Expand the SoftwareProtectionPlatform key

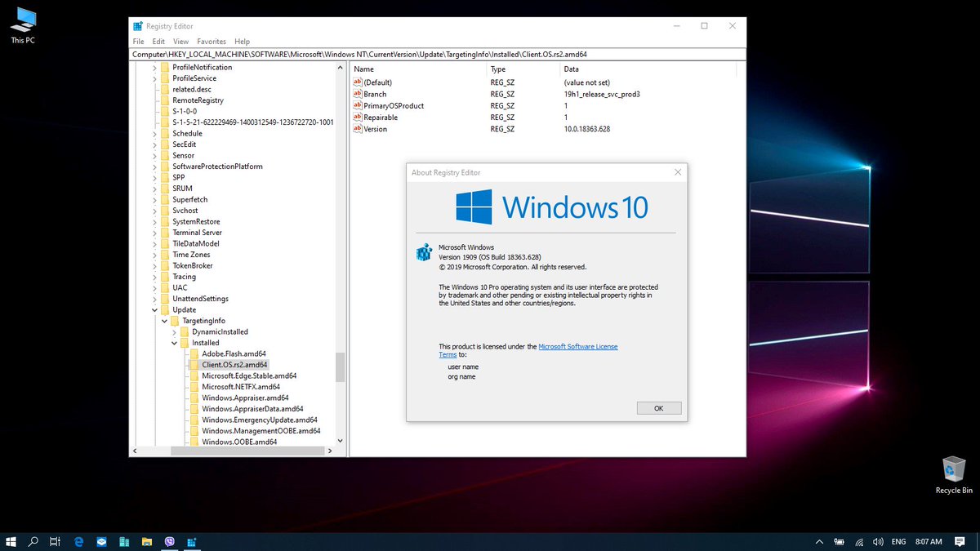[154, 167]
